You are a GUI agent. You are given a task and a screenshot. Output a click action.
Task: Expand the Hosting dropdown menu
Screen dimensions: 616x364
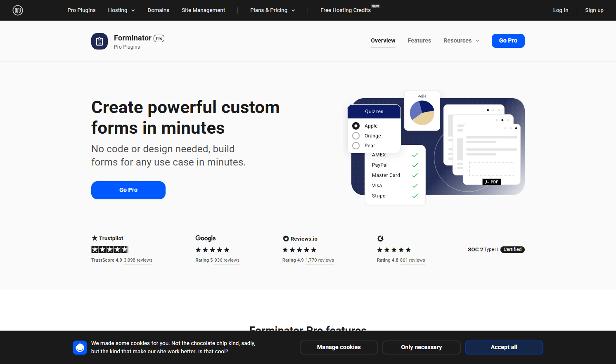click(x=121, y=10)
